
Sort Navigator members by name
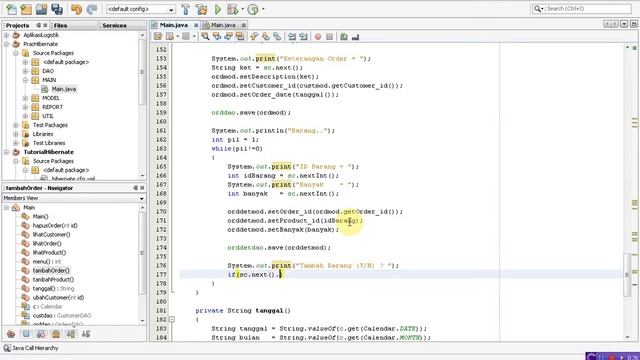[71, 334]
